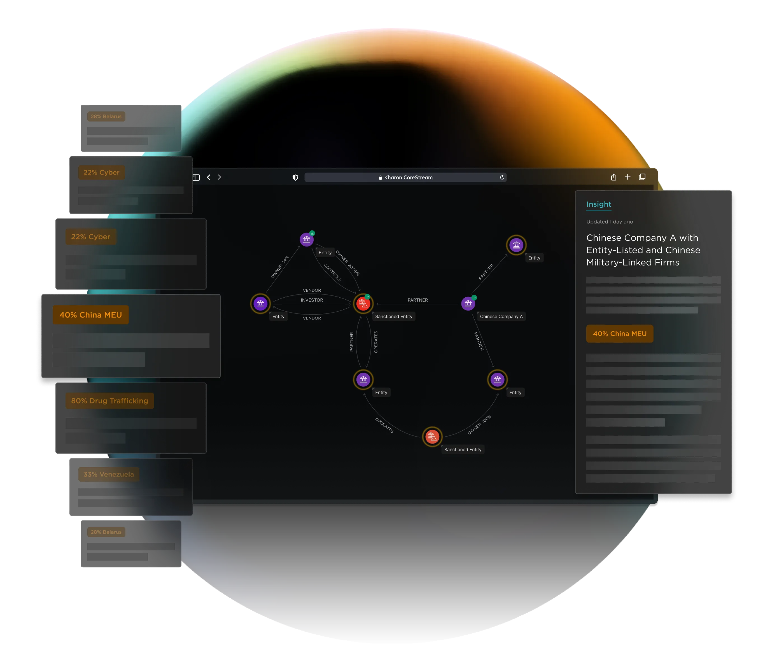Screen dimensions: 784x672
Task: Click the green badge on the Sanctioned Entity node
Action: pyautogui.click(x=367, y=297)
